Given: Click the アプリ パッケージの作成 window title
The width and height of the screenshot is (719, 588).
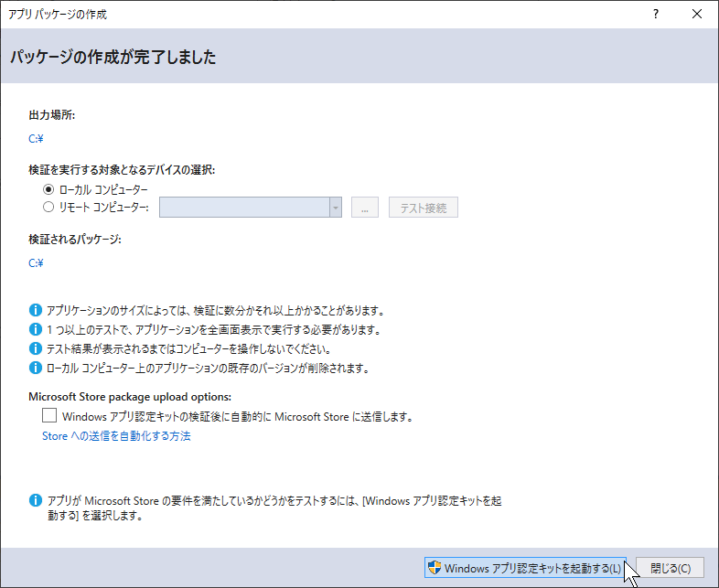Looking at the screenshot, I should coord(58,15).
